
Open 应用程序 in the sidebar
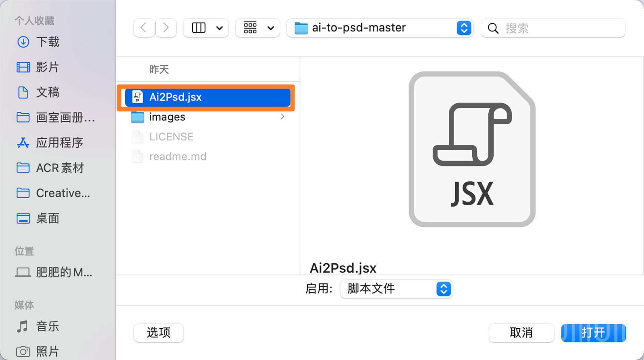point(60,143)
